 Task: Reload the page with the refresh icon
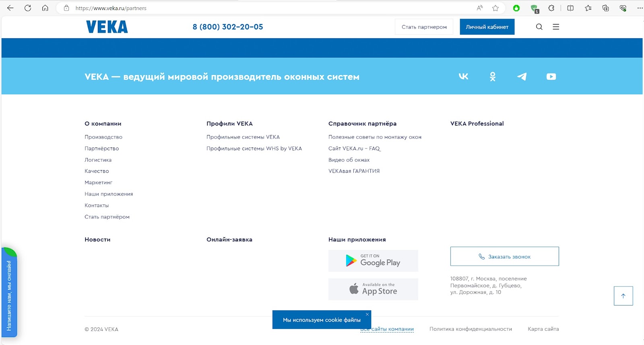pyautogui.click(x=28, y=8)
